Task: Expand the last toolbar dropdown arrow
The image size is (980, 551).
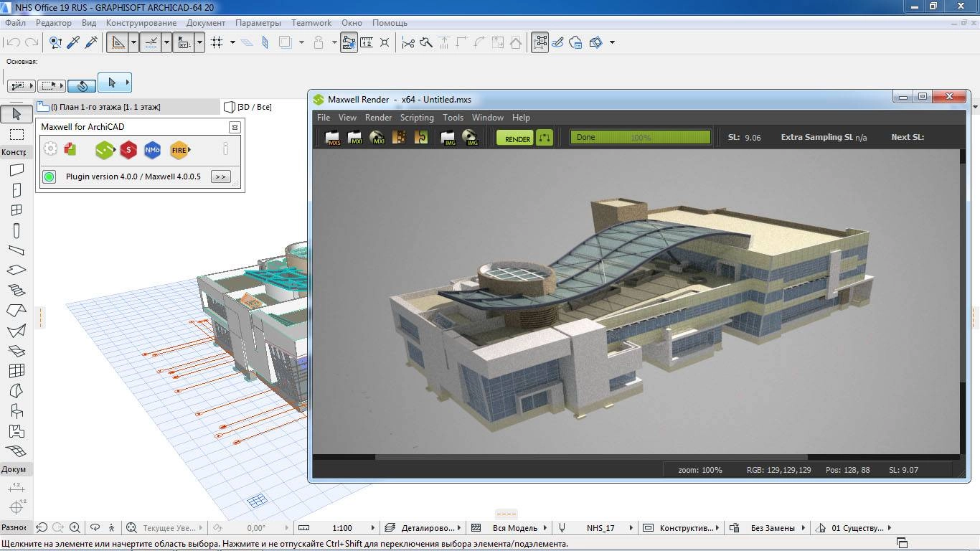Action: click(612, 42)
